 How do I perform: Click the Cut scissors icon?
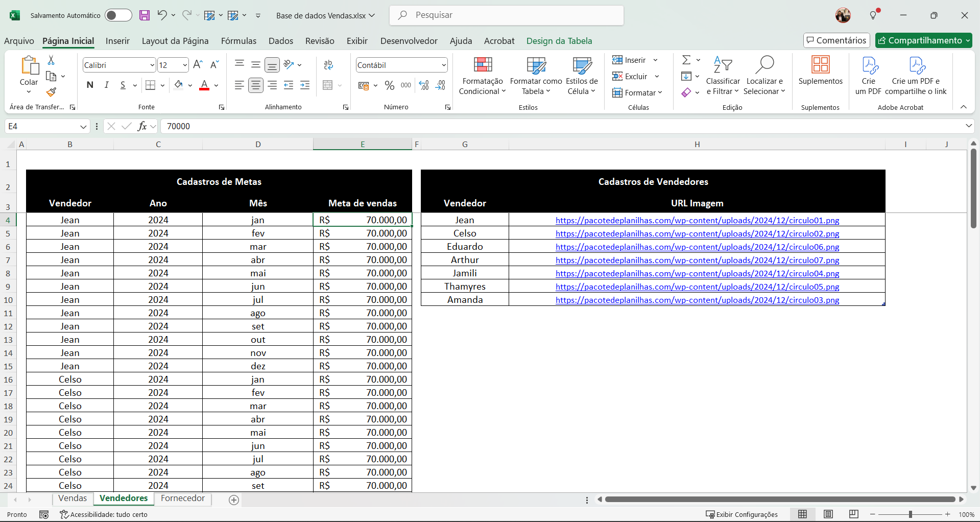51,60
